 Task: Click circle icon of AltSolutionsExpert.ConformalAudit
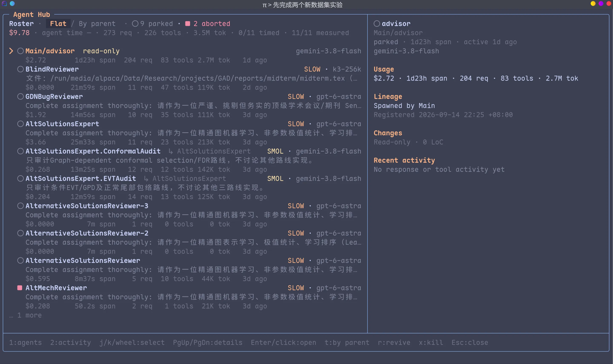[x=21, y=151]
